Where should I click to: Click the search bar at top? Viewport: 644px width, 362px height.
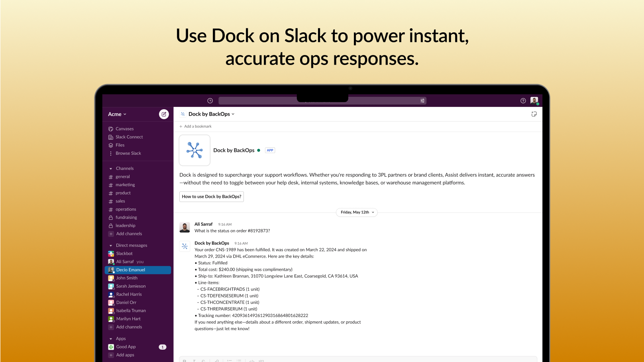pos(322,101)
